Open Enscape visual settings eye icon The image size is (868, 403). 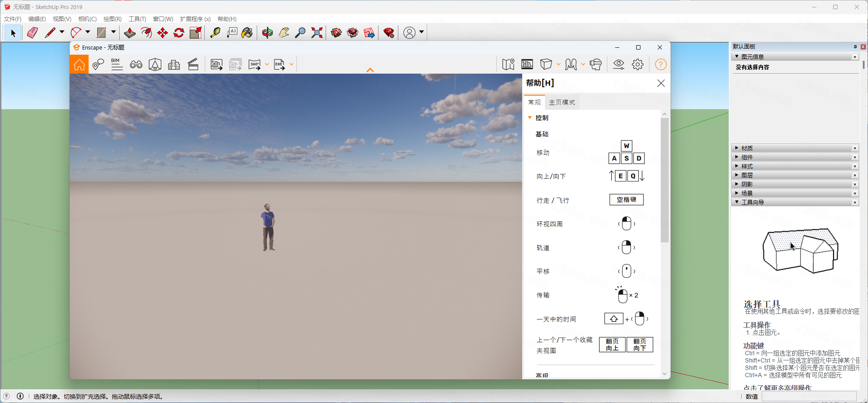coord(619,65)
